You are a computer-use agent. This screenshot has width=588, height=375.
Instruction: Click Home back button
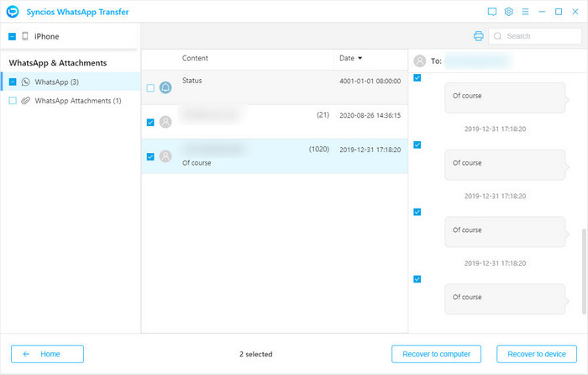tap(47, 354)
